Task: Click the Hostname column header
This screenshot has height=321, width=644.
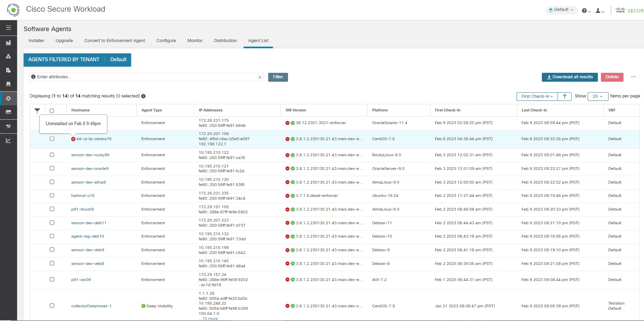Action: click(x=81, y=110)
